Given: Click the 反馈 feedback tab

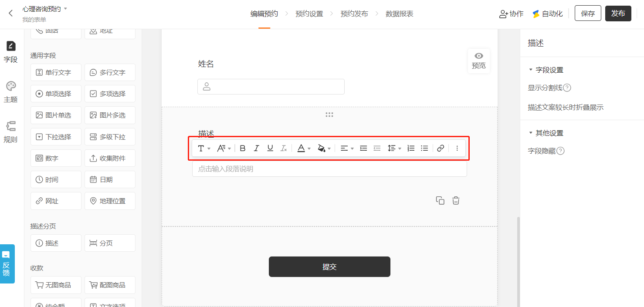Looking at the screenshot, I should pos(7,264).
